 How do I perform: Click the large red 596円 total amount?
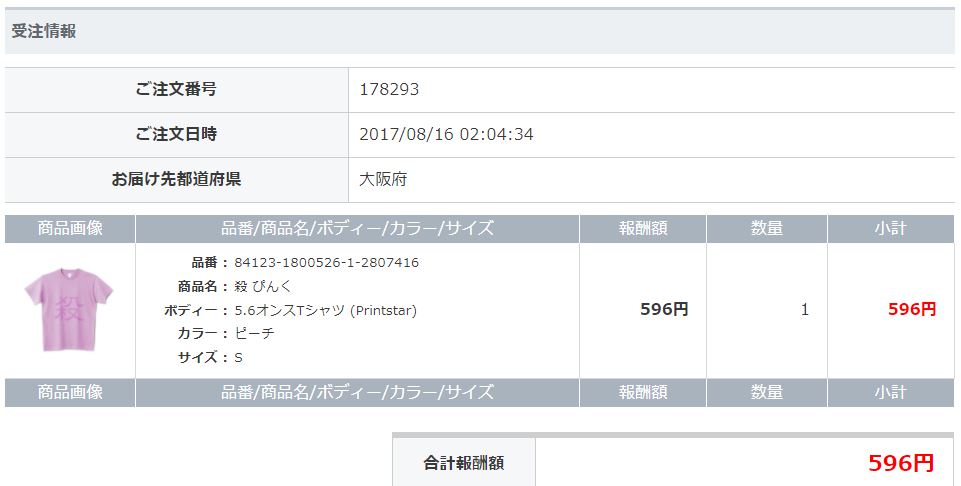tap(900, 463)
